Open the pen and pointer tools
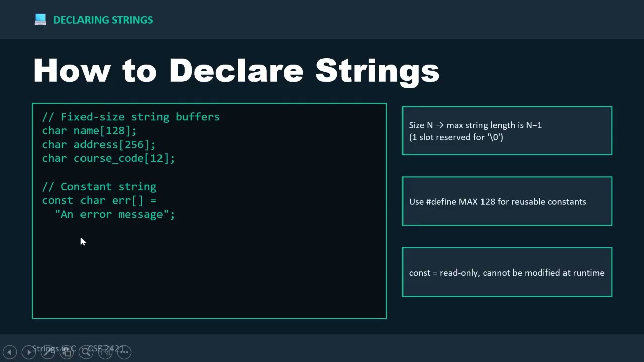 pyautogui.click(x=48, y=352)
